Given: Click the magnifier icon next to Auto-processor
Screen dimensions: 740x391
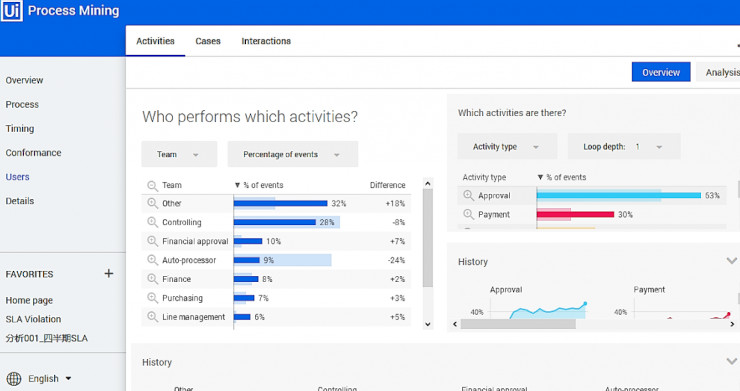Looking at the screenshot, I should pyautogui.click(x=152, y=260).
